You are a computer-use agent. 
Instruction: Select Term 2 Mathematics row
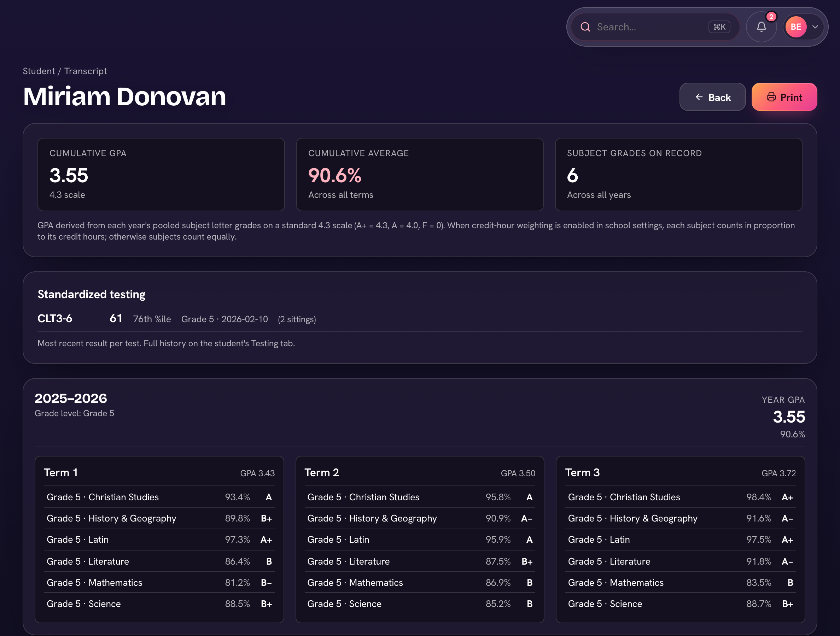pos(420,583)
